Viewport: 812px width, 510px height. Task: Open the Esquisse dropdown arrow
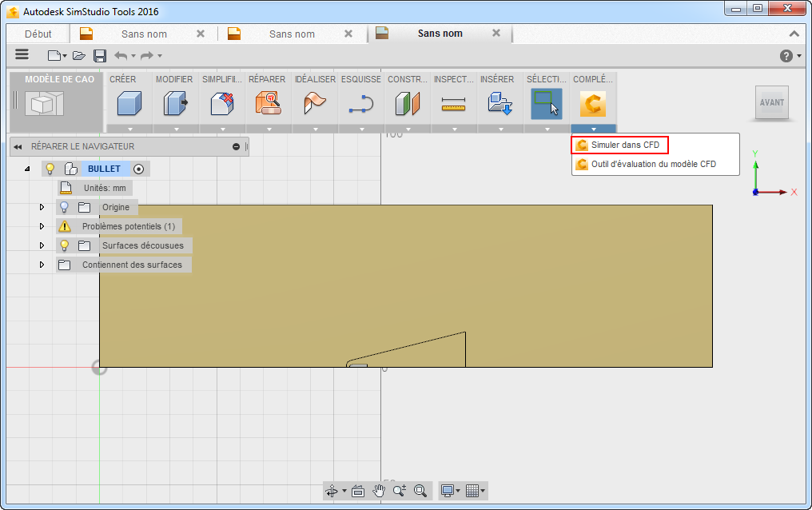click(x=361, y=129)
